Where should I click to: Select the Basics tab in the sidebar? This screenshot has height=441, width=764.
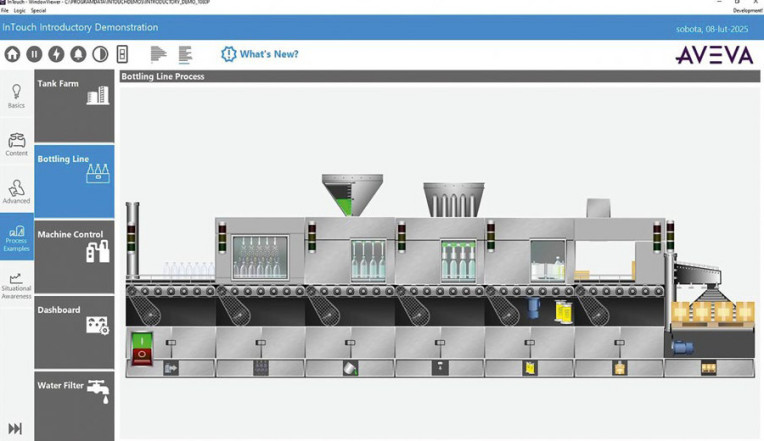16,95
